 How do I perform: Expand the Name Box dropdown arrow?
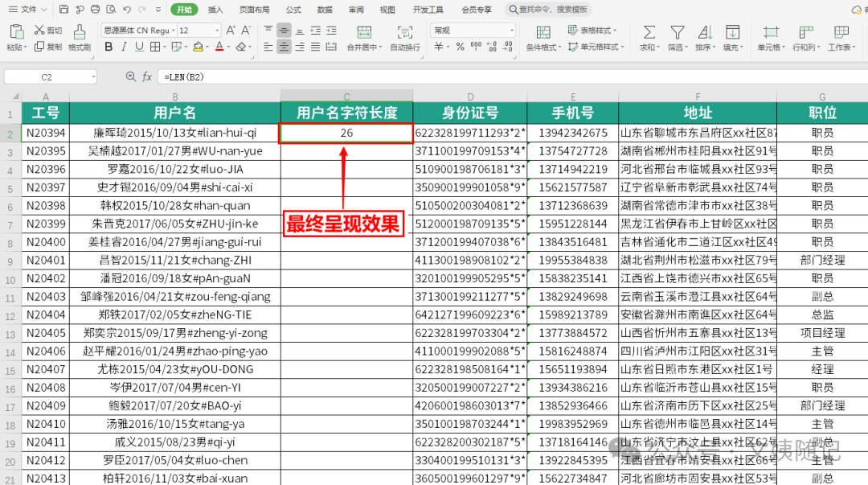coord(93,76)
